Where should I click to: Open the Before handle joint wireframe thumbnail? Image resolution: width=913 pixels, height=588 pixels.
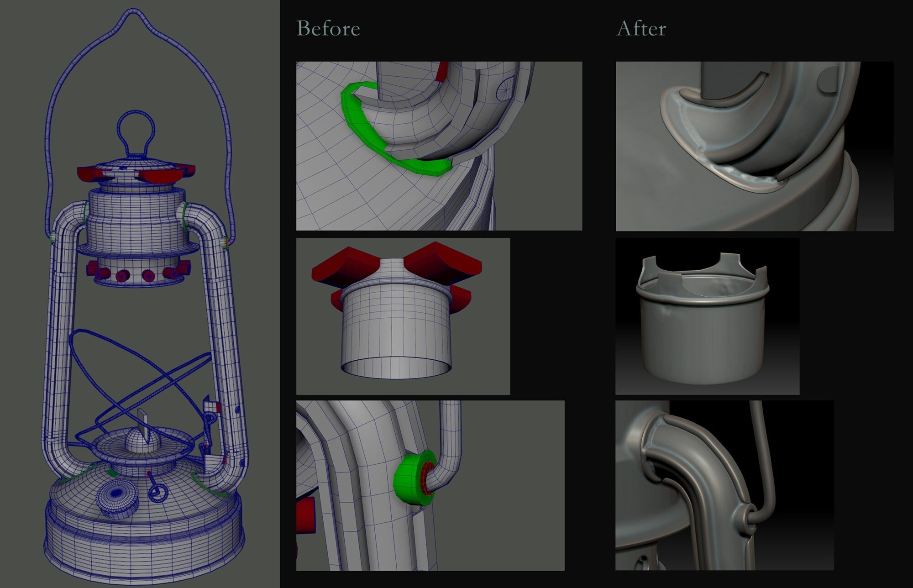(430, 485)
